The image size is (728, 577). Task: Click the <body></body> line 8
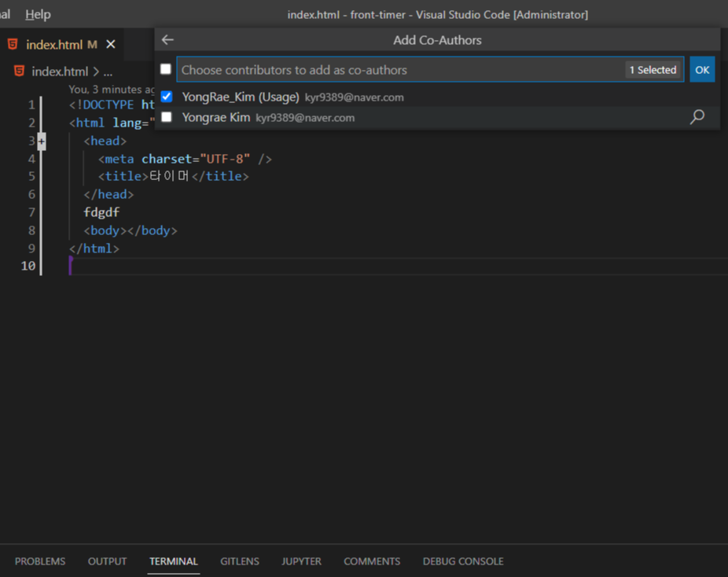click(131, 230)
